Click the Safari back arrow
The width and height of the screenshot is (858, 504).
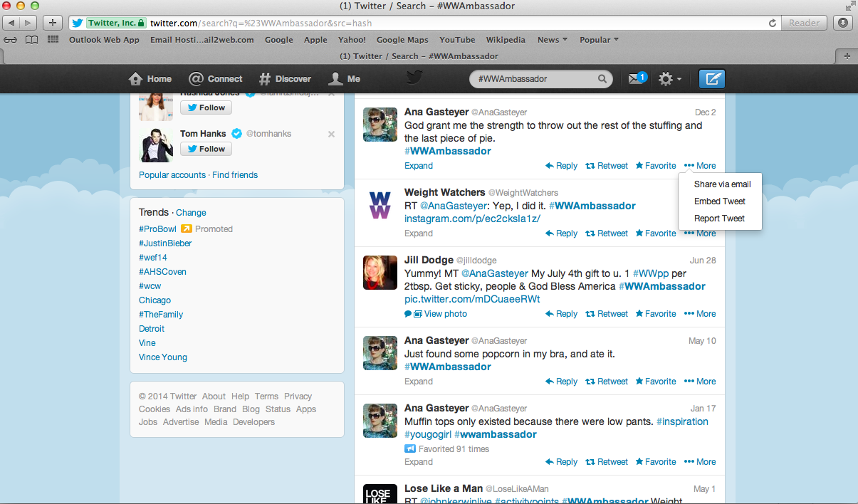12,23
